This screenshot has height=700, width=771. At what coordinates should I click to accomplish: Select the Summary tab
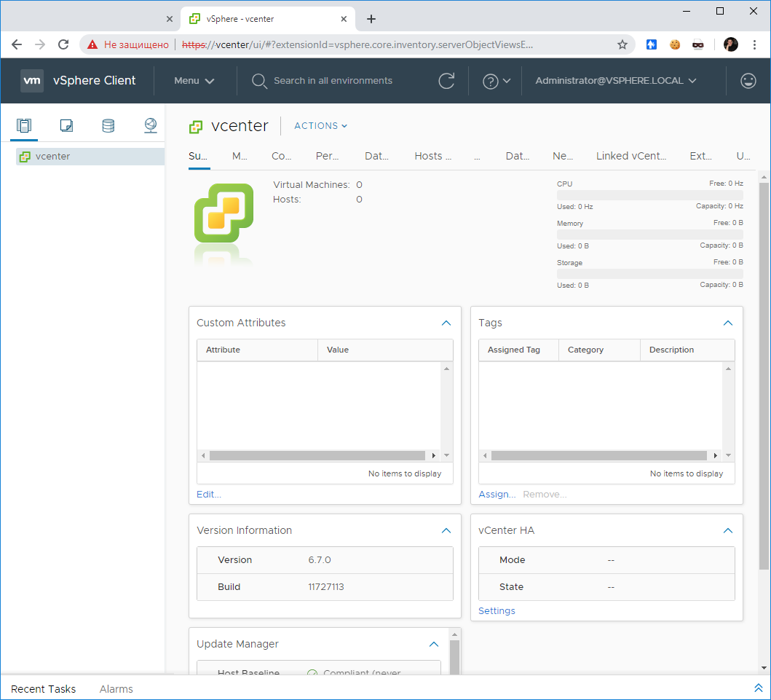(x=198, y=157)
